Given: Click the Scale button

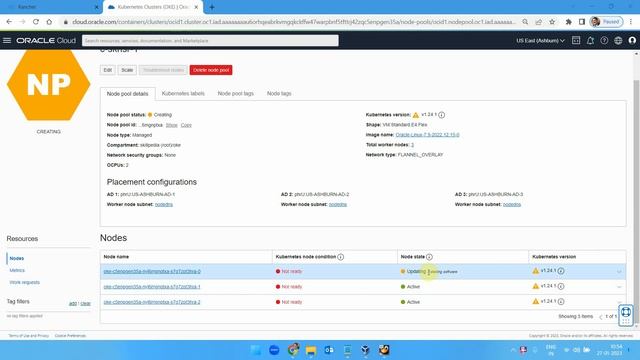Looking at the screenshot, I should coord(127,70).
